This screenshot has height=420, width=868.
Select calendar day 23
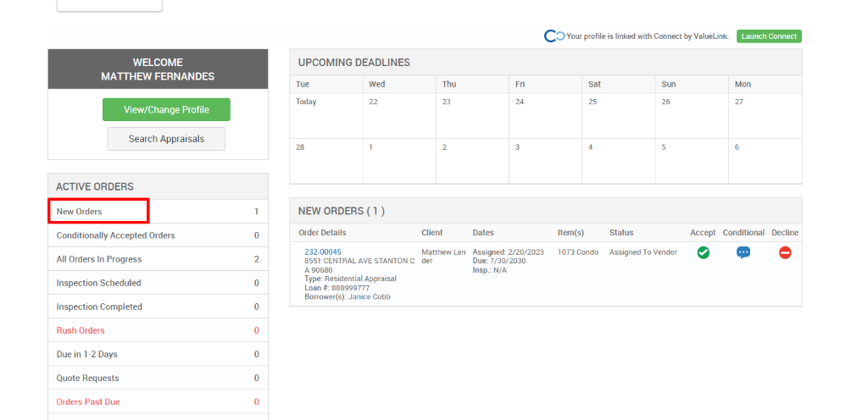[472, 115]
